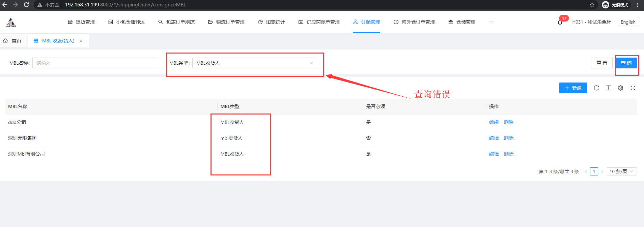Switch to the 首页 tab

(12, 41)
